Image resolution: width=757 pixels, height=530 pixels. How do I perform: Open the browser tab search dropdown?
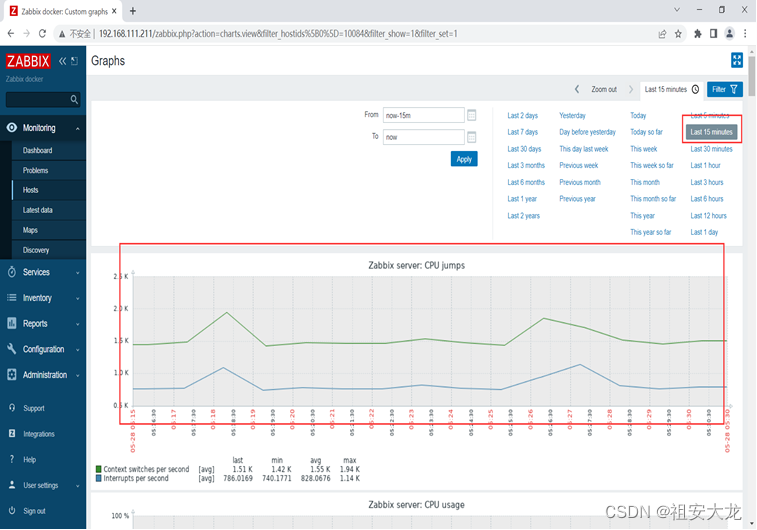677,10
